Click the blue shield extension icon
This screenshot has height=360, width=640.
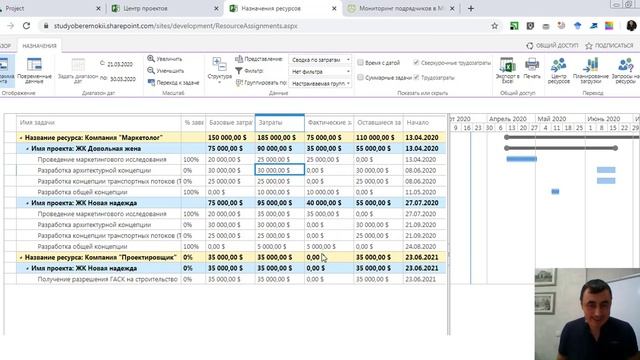578,26
